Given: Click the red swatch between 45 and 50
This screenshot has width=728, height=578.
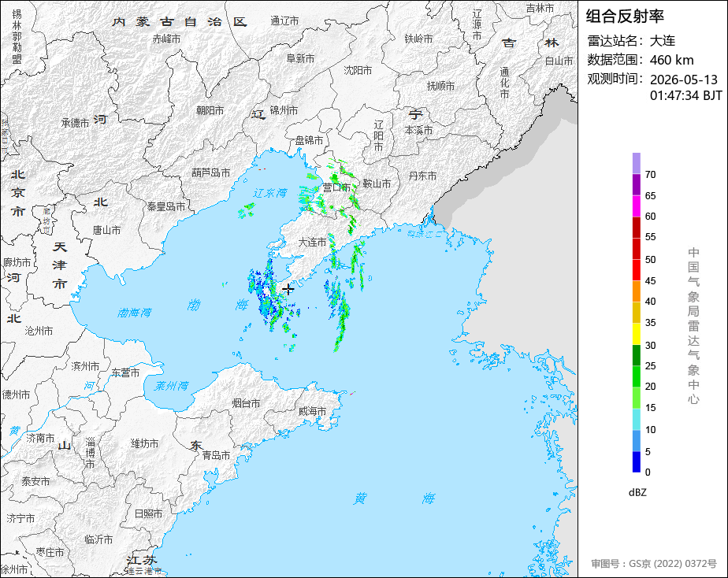Looking at the screenshot, I should click(637, 270).
